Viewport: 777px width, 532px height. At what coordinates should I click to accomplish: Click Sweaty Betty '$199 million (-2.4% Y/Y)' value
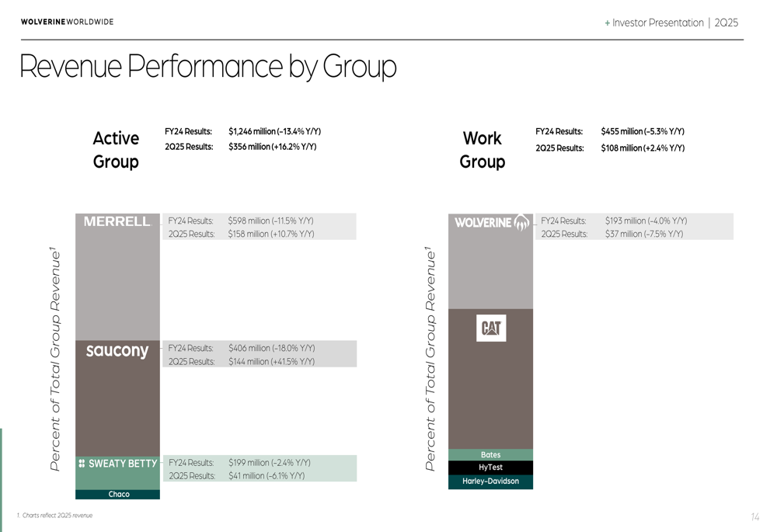click(x=270, y=463)
